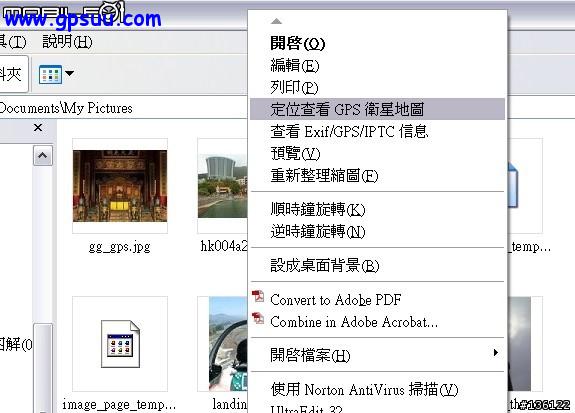Screen dimensions: 575x413
Task: Select 使用 Norton AntiVirus 掃描(V) entry
Action: coord(377,389)
